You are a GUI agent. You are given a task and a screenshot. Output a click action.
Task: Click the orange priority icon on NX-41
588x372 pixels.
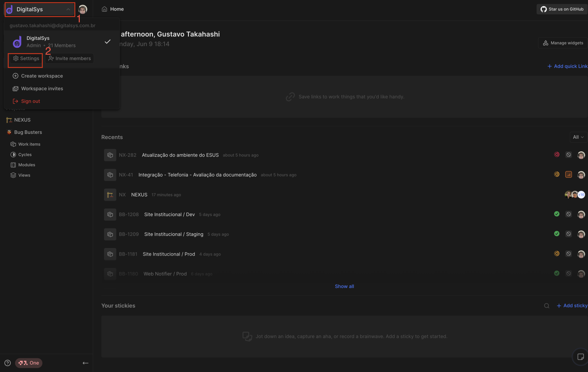coord(568,174)
